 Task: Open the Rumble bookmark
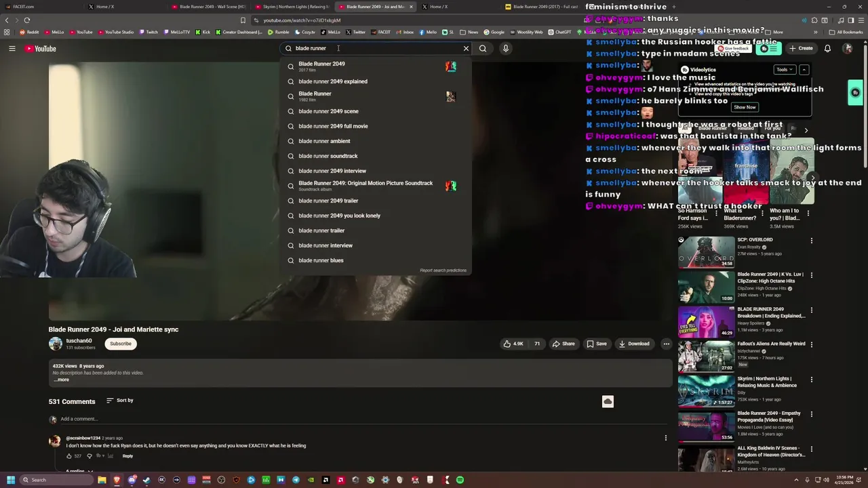(279, 32)
